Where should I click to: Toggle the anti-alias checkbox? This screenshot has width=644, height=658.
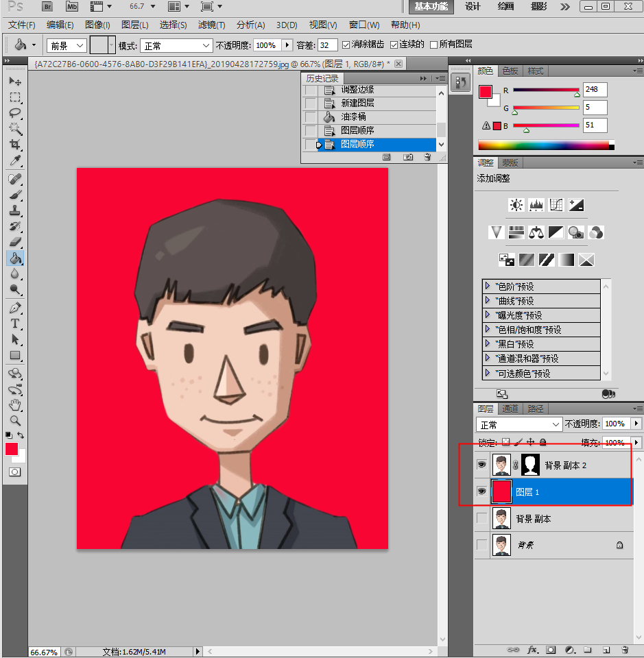pyautogui.click(x=346, y=45)
